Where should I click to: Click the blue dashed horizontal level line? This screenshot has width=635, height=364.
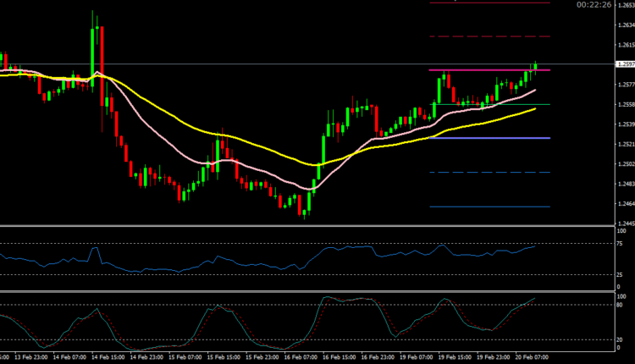pyautogui.click(x=489, y=173)
